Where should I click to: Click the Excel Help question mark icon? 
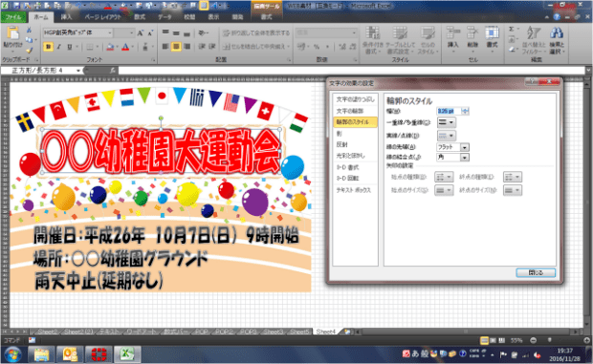click(557, 17)
